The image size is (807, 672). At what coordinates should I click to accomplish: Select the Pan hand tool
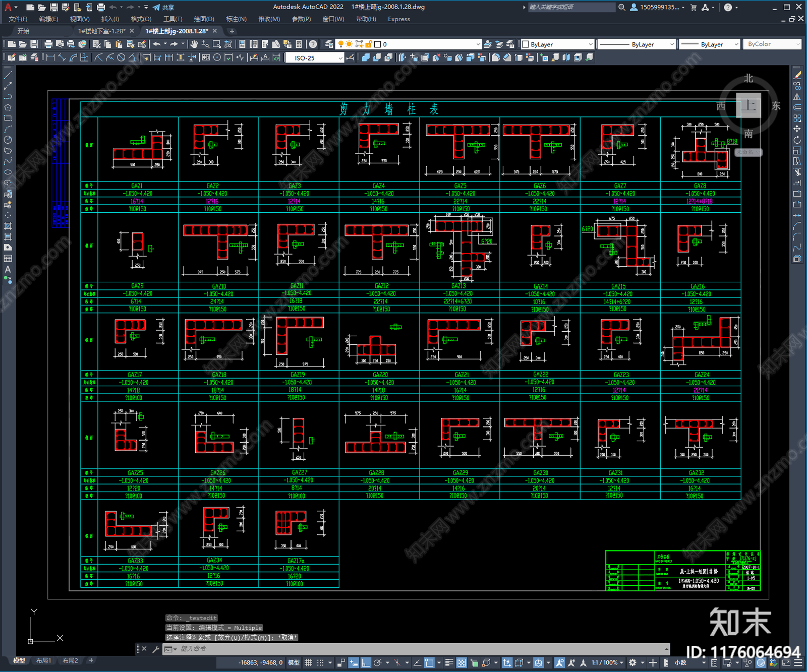point(194,44)
